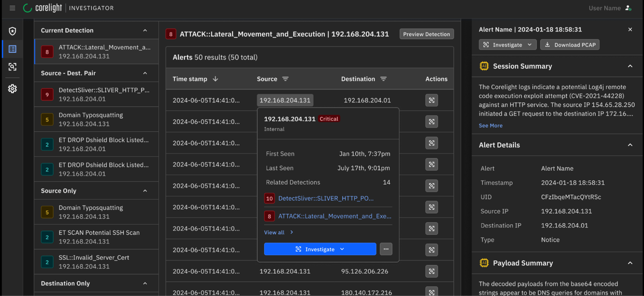Click the Download PCAP button
The height and width of the screenshot is (296, 644).
click(570, 45)
